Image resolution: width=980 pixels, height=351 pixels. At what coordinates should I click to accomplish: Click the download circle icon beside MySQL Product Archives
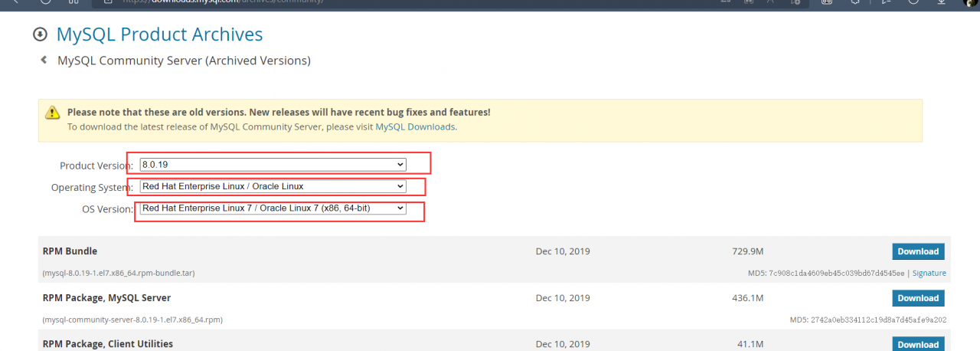(40, 34)
